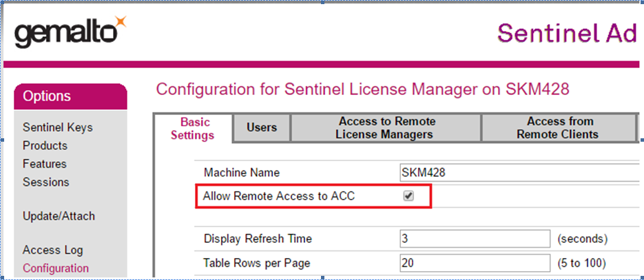This screenshot has height=280, width=644.
Task: Switch to the Basic Settings tab
Action: coord(192,128)
